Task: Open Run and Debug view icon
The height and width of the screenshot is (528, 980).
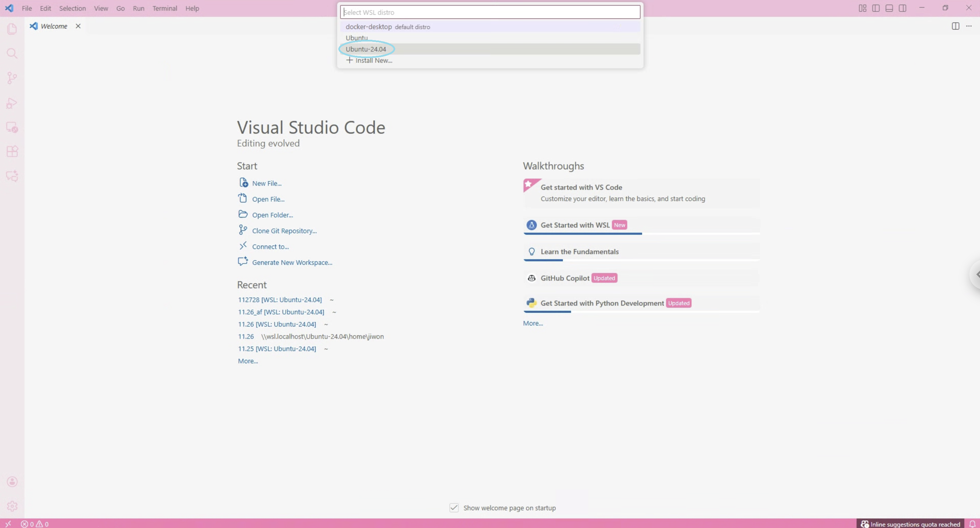Action: (x=12, y=103)
